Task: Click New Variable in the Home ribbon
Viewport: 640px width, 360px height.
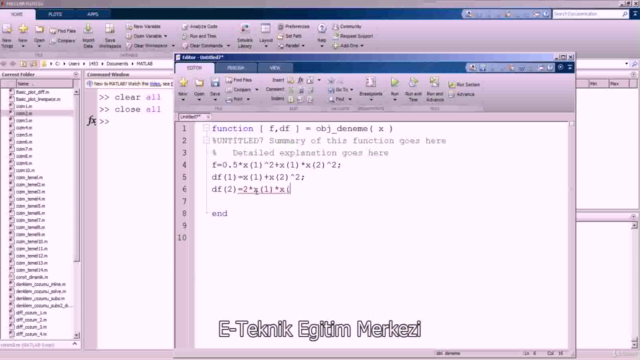Action: (x=143, y=27)
